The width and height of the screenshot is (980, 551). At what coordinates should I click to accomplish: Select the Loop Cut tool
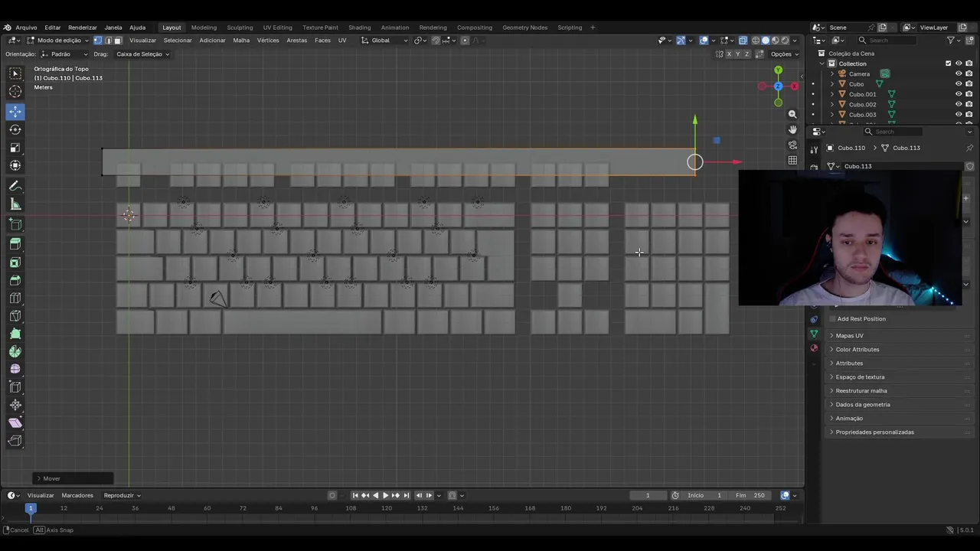click(15, 298)
